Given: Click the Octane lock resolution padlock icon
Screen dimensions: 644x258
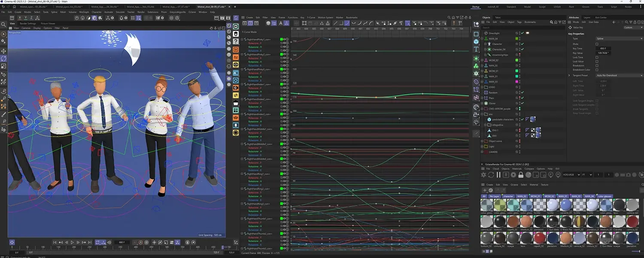Looking at the screenshot, I should tap(521, 175).
